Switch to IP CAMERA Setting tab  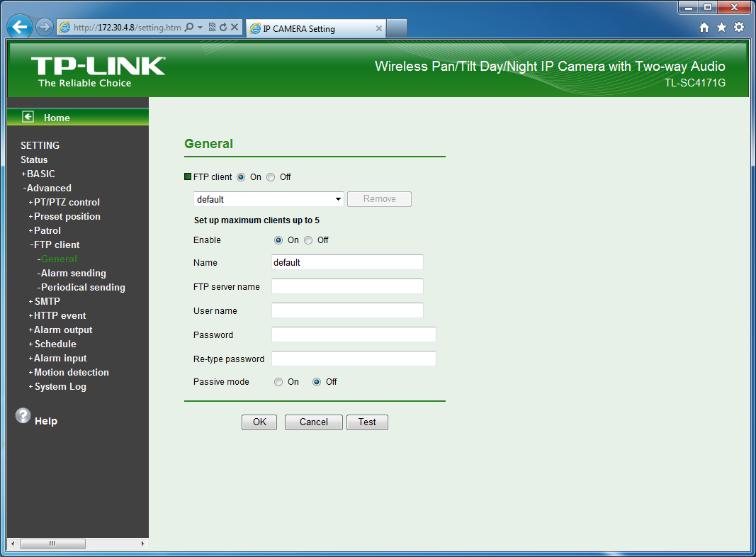tap(316, 28)
